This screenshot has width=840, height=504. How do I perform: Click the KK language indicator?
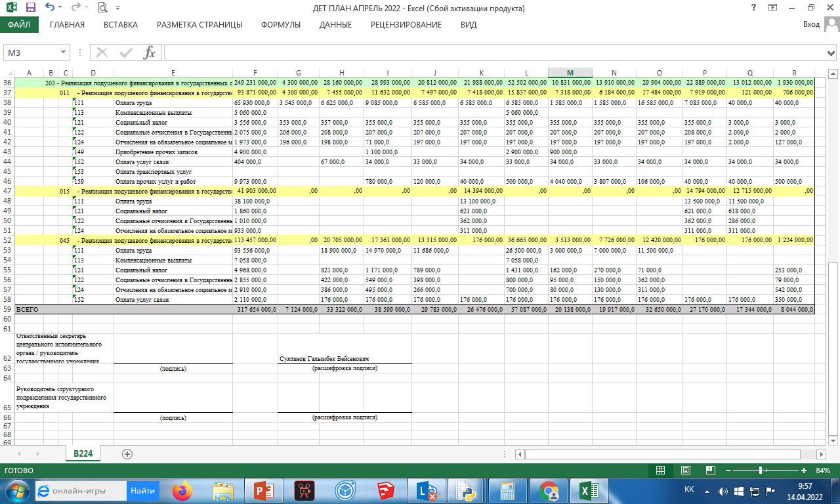coord(689,490)
